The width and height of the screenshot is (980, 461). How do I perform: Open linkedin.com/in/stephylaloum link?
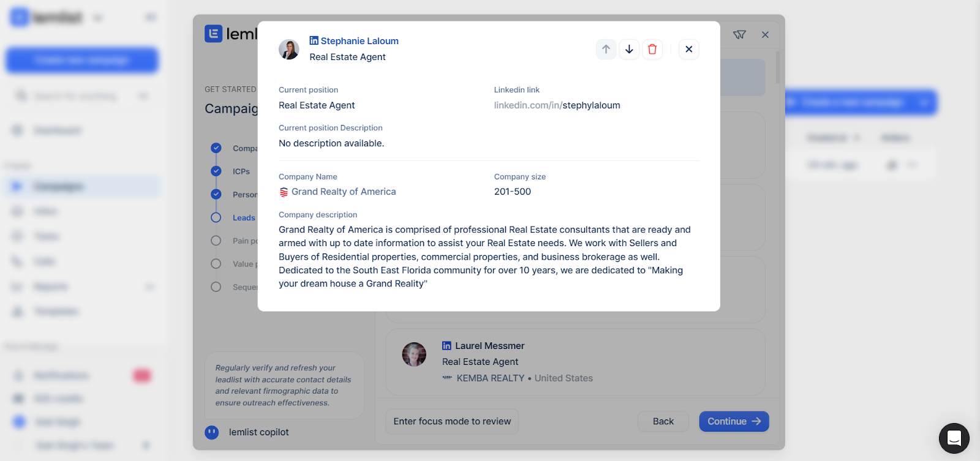[557, 105]
